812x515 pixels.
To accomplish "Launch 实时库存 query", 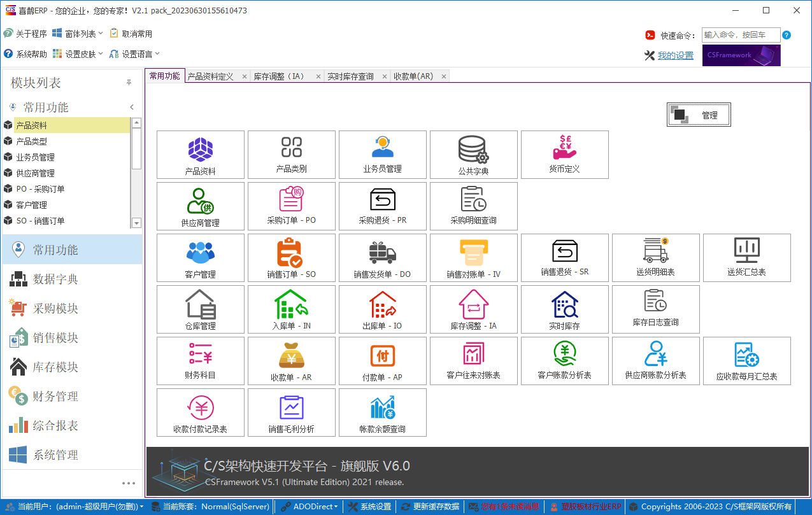I will pos(565,309).
